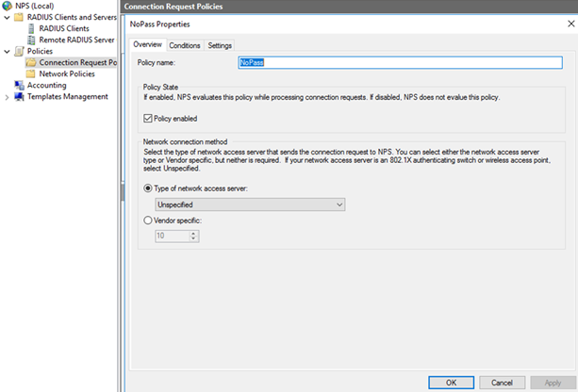578x392 pixels.
Task: Open the Network Policies folder icon
Action: point(31,73)
